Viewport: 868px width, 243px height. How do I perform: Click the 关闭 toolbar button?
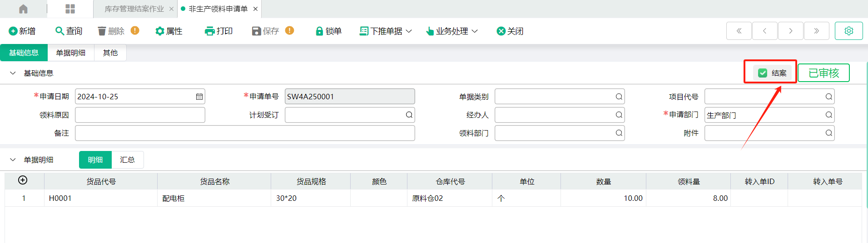click(x=510, y=31)
